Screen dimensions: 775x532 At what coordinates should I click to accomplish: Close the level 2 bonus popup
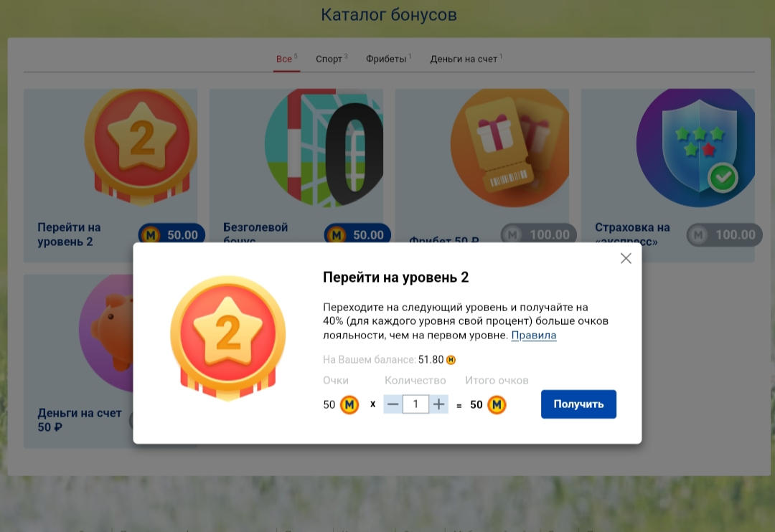(x=626, y=258)
